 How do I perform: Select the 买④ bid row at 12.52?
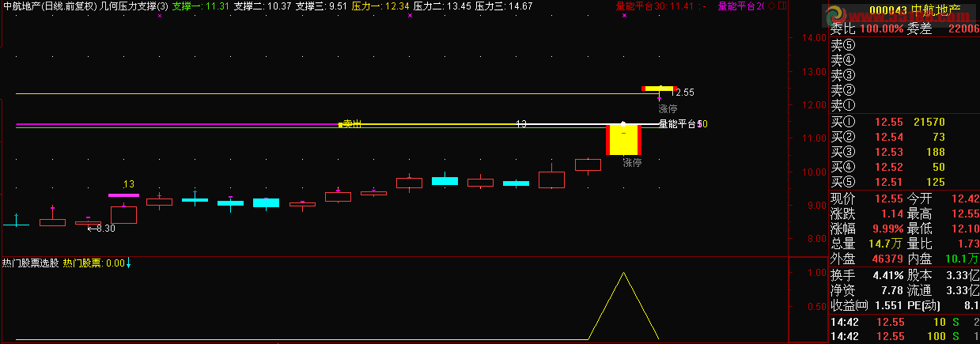tap(905, 168)
